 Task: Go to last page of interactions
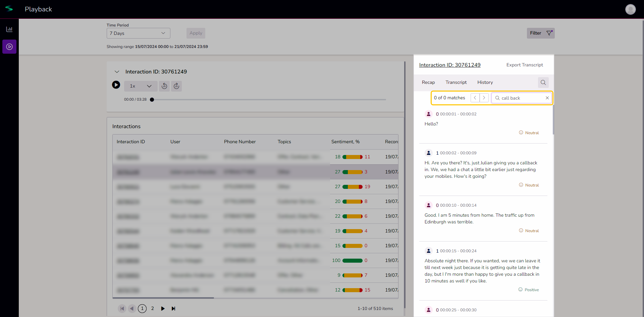coord(173,309)
